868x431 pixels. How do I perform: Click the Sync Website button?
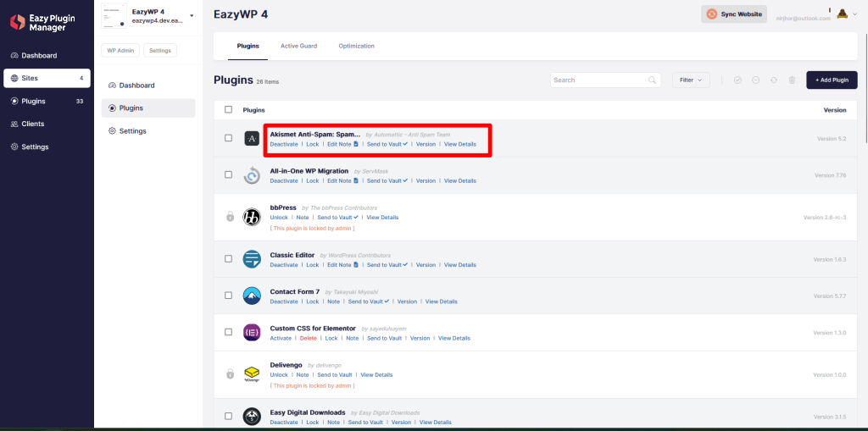click(734, 14)
